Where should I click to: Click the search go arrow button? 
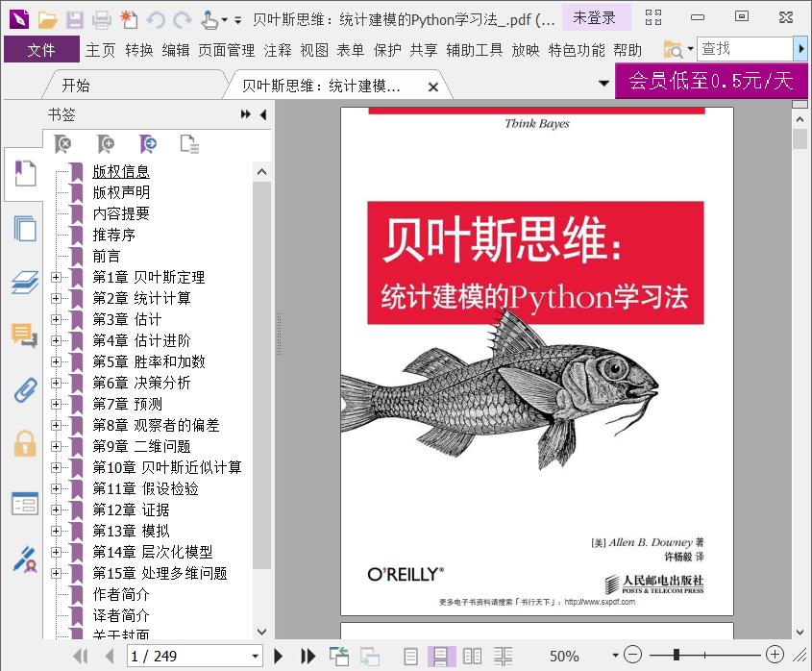(x=800, y=49)
